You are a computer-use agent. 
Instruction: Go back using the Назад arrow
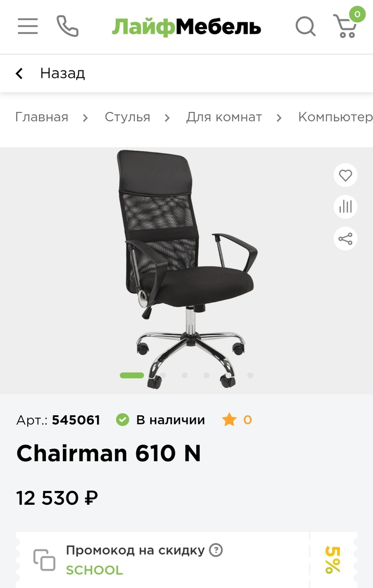click(20, 73)
